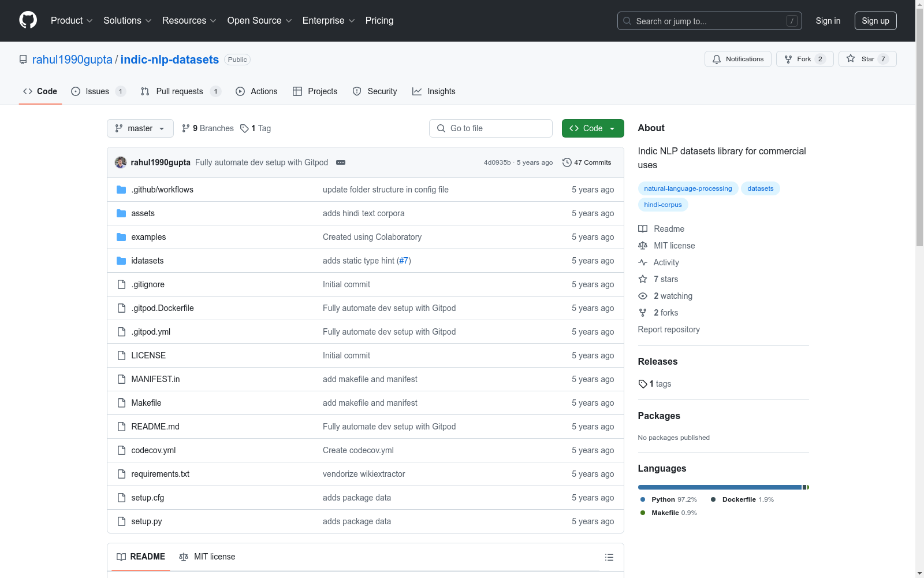This screenshot has width=924, height=578.
Task: Switch to the Pull requests tab
Action: [x=180, y=91]
